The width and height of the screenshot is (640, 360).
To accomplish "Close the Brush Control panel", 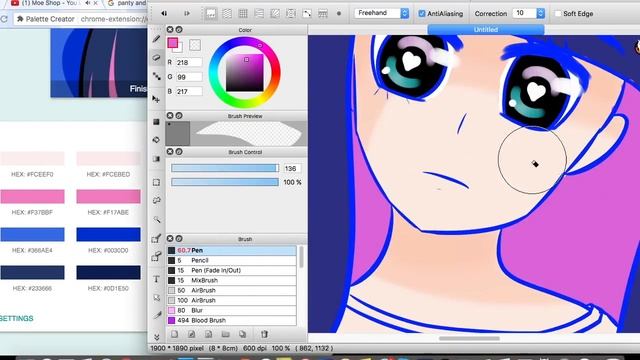I will click(x=170, y=151).
